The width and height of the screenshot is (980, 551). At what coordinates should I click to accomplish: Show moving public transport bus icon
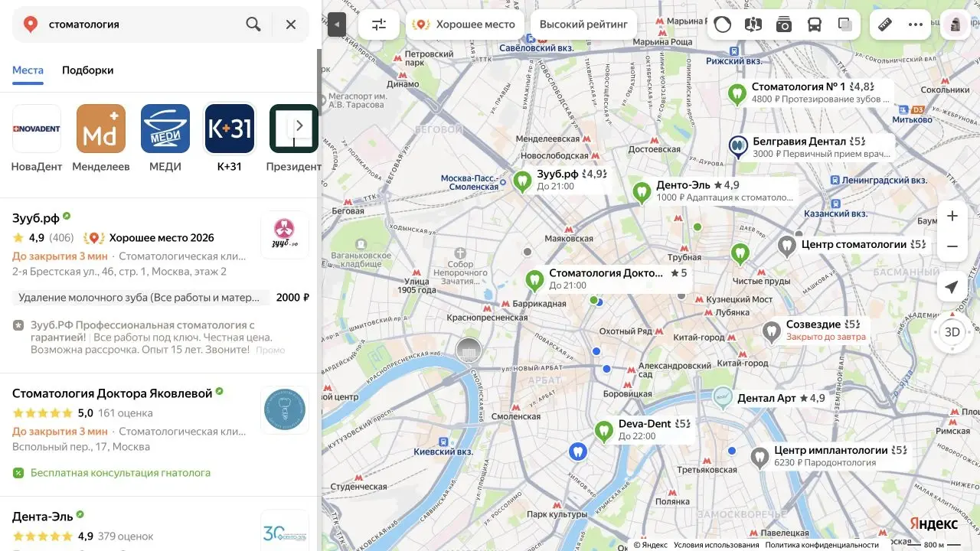pyautogui.click(x=815, y=24)
